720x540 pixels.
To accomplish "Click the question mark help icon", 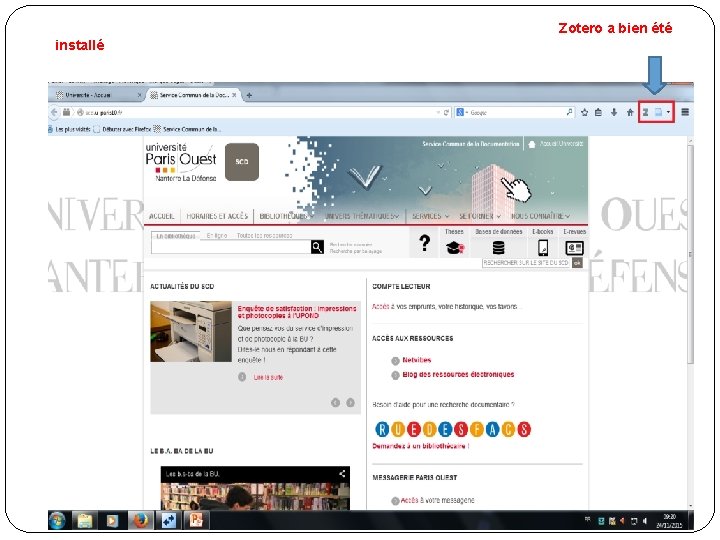I will [x=425, y=243].
